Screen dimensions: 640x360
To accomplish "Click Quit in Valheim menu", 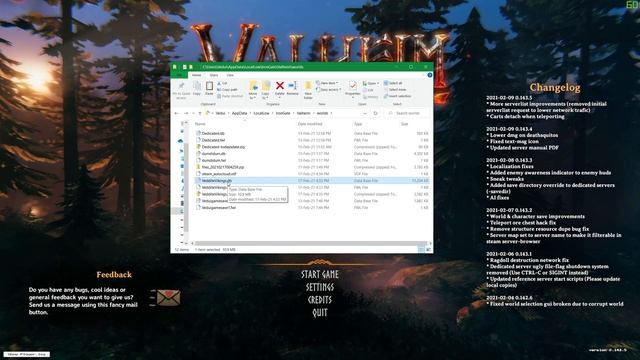I will [x=320, y=313].
